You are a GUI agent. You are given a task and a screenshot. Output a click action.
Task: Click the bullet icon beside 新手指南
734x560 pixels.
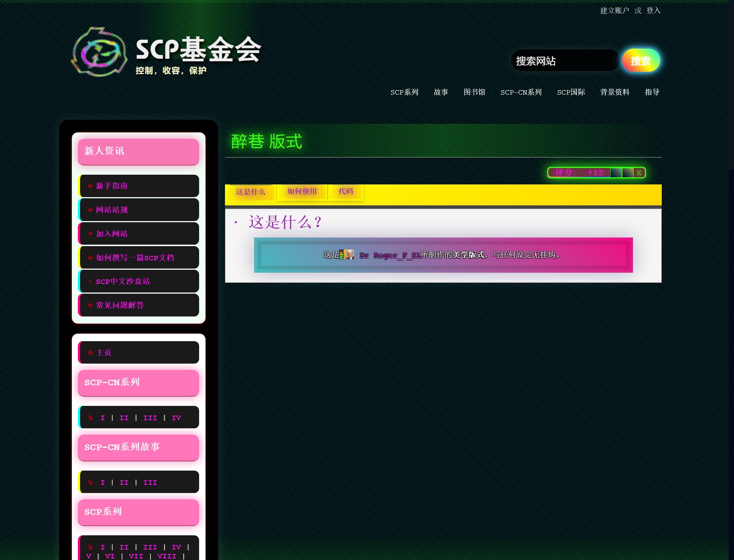[90, 186]
